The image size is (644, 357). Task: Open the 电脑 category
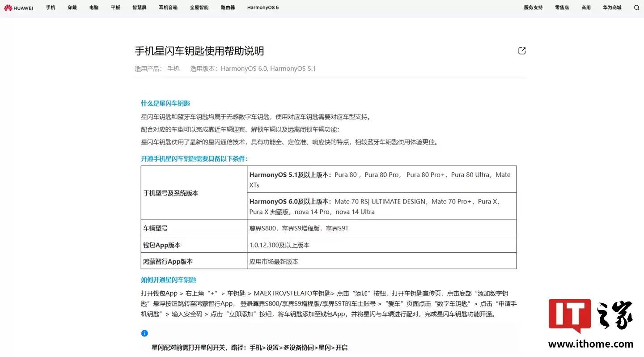(x=93, y=8)
